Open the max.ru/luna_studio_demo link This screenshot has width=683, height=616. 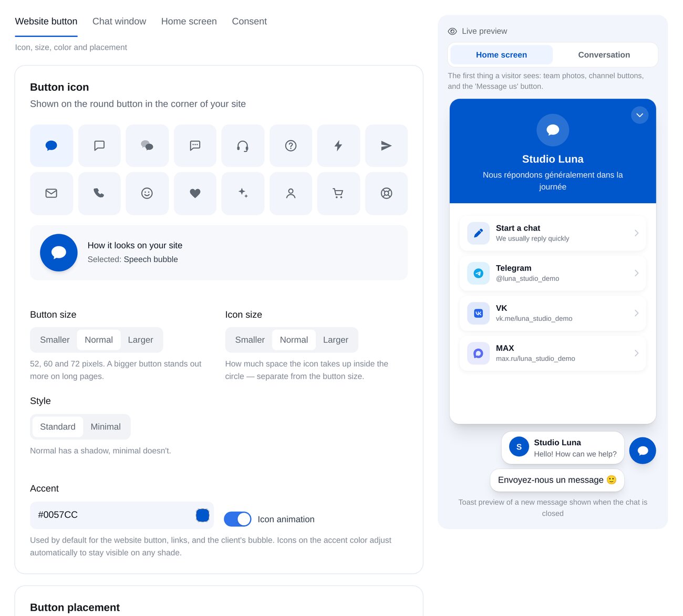[x=553, y=353]
